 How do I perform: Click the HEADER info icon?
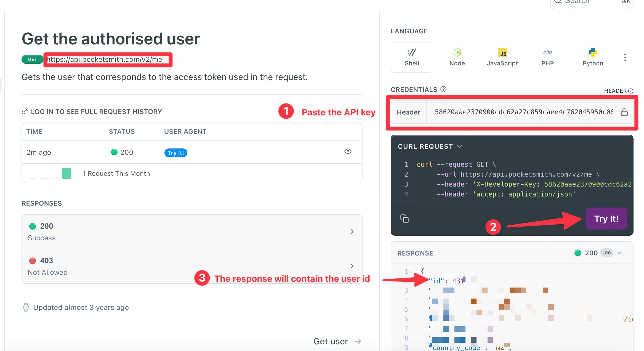point(631,91)
